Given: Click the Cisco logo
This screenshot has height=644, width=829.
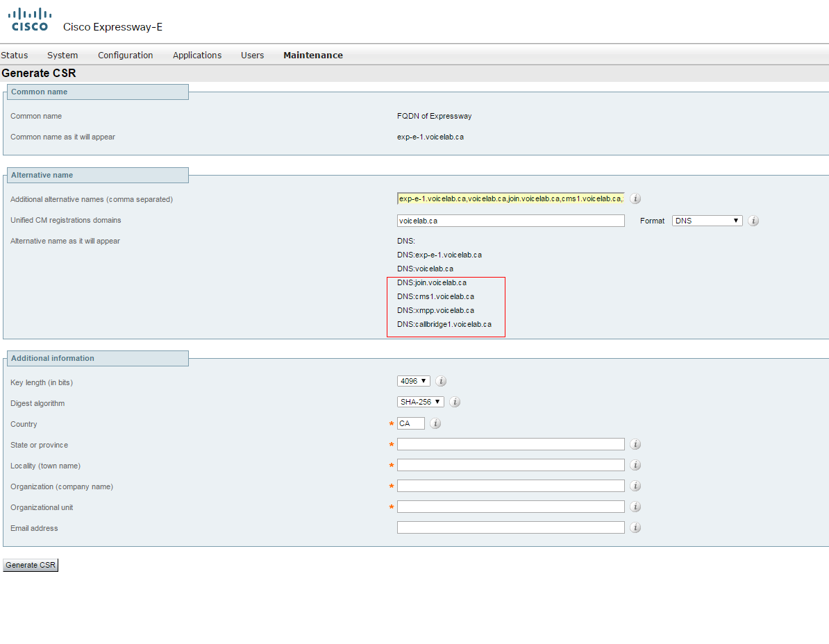Looking at the screenshot, I should pos(30,20).
